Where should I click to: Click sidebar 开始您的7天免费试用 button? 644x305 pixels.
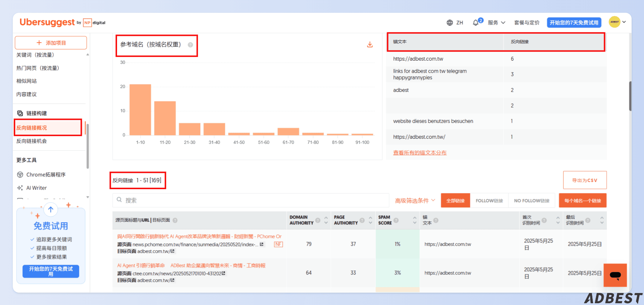click(51, 271)
